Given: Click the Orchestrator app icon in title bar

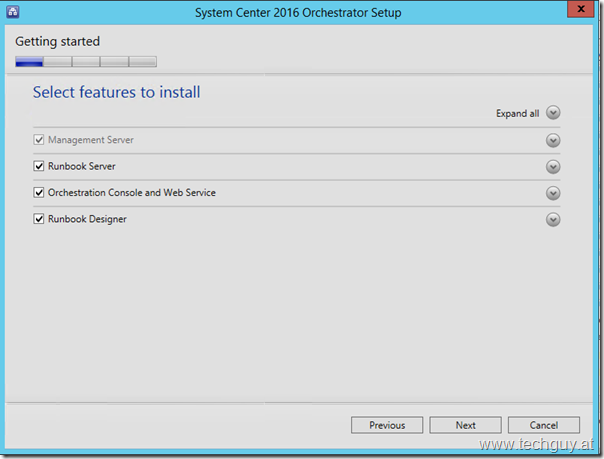Looking at the screenshot, I should point(13,12).
